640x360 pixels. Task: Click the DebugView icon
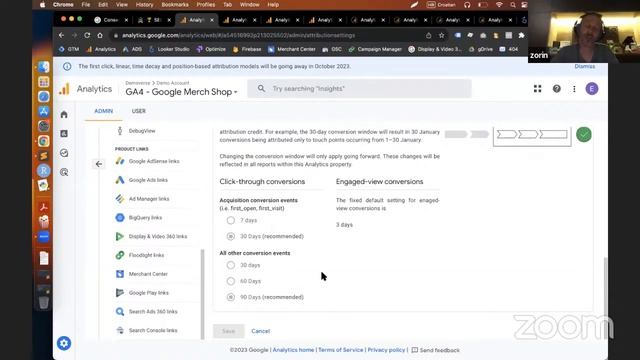tap(120, 131)
